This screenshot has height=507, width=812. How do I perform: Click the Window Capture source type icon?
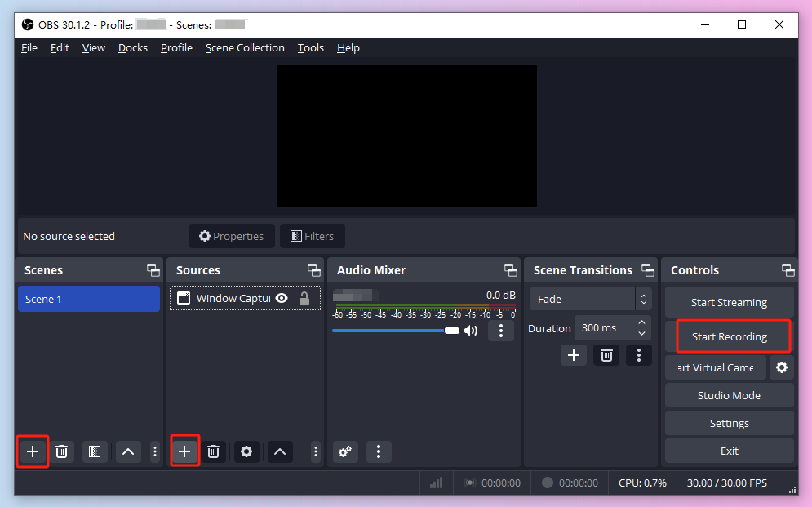click(x=184, y=298)
